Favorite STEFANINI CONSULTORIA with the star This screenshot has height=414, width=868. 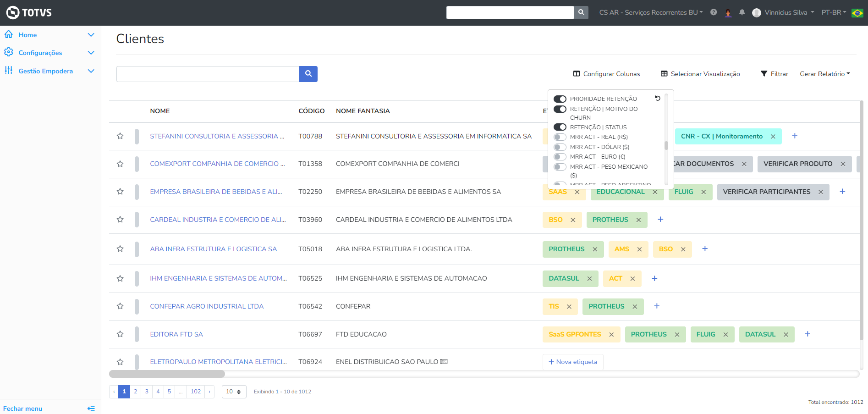coord(120,136)
